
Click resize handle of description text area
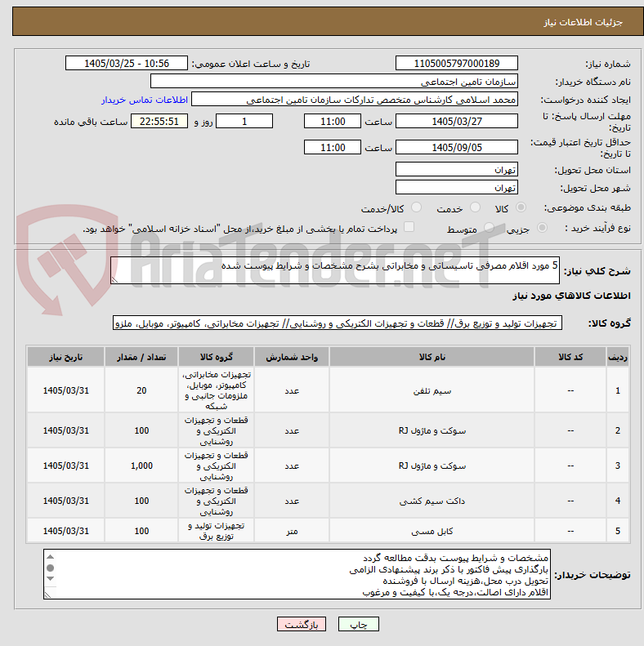tap(114, 280)
